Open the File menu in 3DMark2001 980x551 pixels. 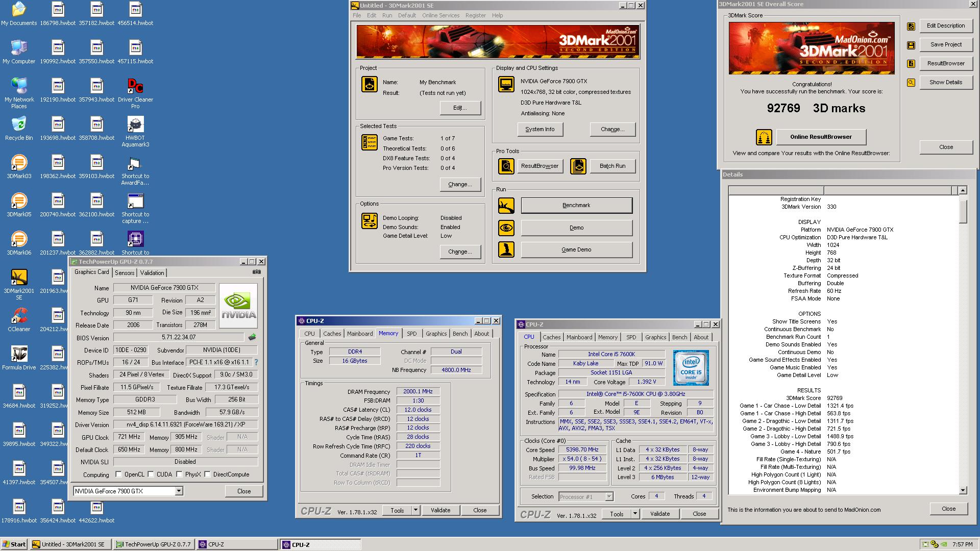(x=357, y=15)
